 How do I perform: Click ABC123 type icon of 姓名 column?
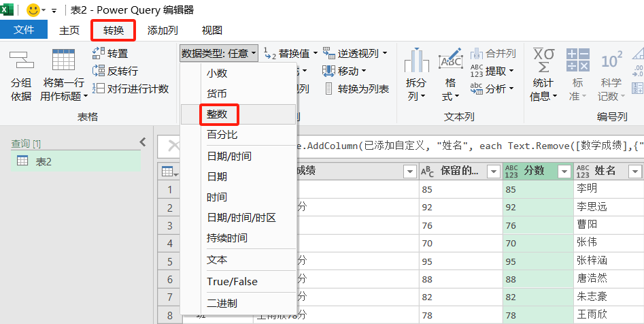click(582, 172)
